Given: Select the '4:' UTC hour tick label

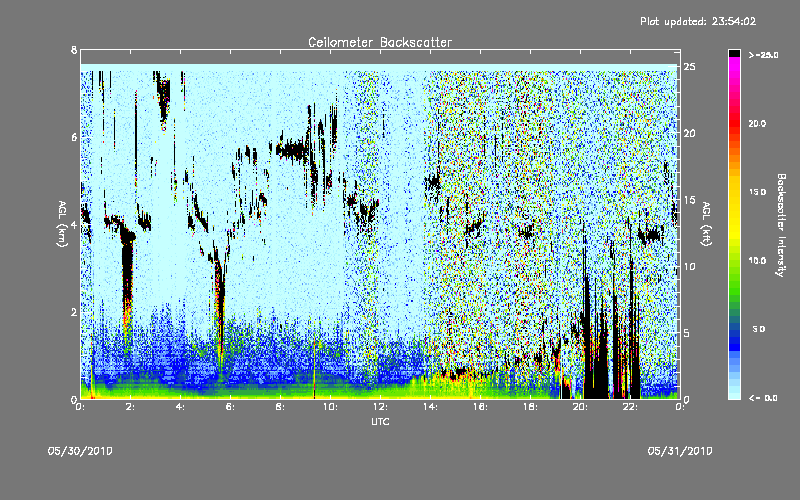Looking at the screenshot, I should pyautogui.click(x=180, y=407).
